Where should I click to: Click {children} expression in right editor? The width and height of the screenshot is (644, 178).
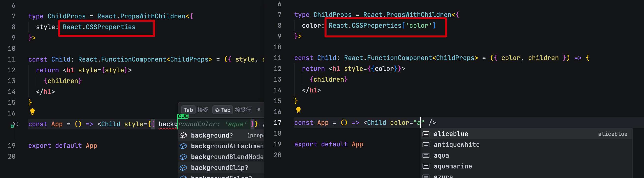[328, 79]
